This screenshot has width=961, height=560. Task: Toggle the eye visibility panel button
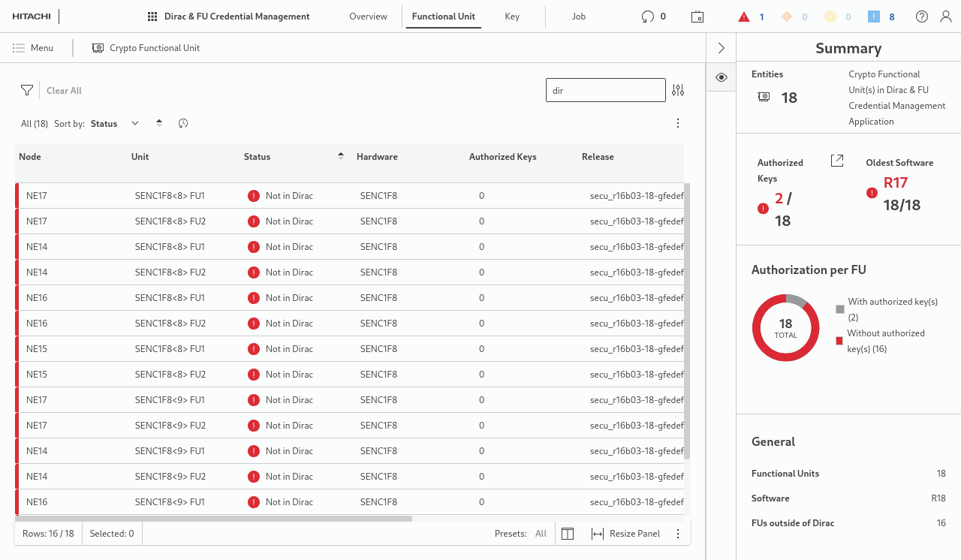tap(721, 77)
